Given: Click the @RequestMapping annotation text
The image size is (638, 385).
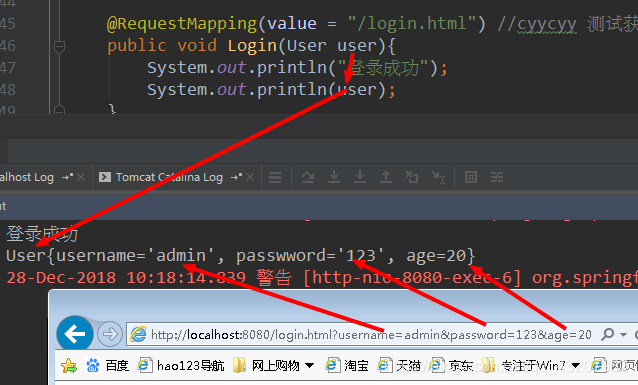Looking at the screenshot, I should pyautogui.click(x=182, y=24).
